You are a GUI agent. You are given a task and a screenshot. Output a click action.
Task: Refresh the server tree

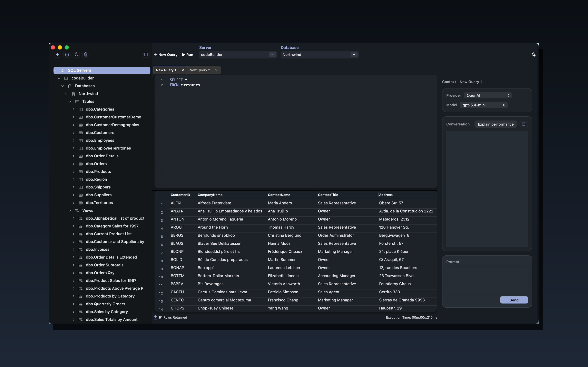click(76, 55)
